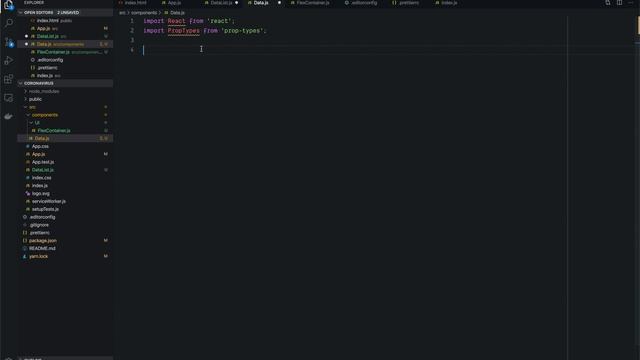640x360 pixels.
Task: Switch to the index.js tab
Action: 449,3
